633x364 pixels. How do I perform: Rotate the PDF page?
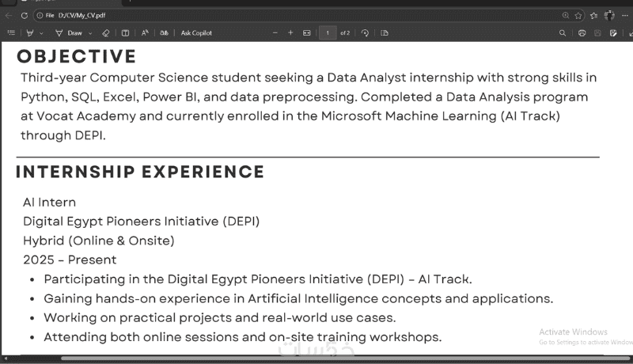coord(365,33)
